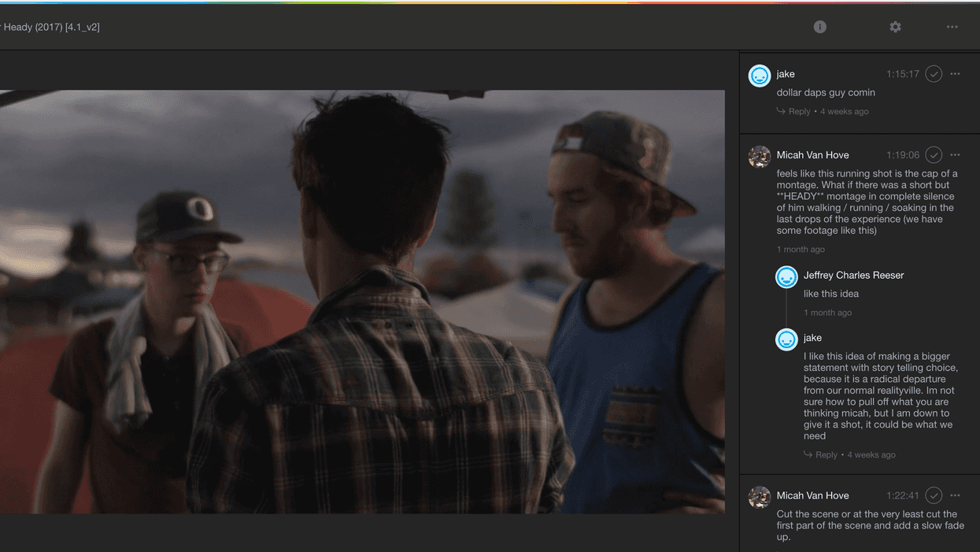Click the video frame in the player
The image size is (980, 552).
tap(362, 302)
